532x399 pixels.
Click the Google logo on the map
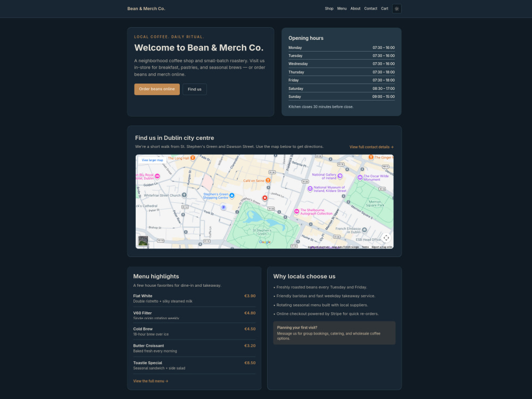tap(264, 242)
